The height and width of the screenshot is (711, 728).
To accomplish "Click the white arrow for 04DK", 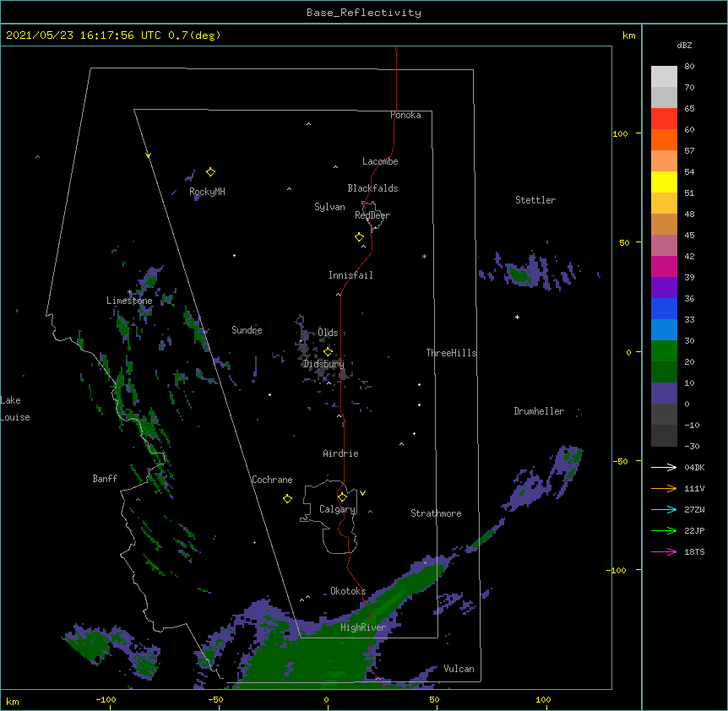I will [x=664, y=467].
